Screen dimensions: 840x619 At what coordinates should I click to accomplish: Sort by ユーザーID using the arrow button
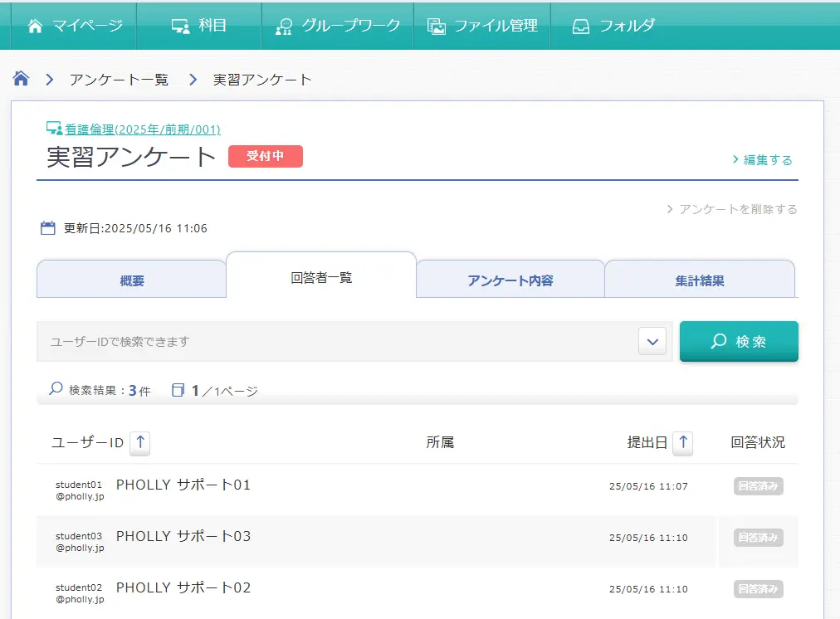[140, 443]
